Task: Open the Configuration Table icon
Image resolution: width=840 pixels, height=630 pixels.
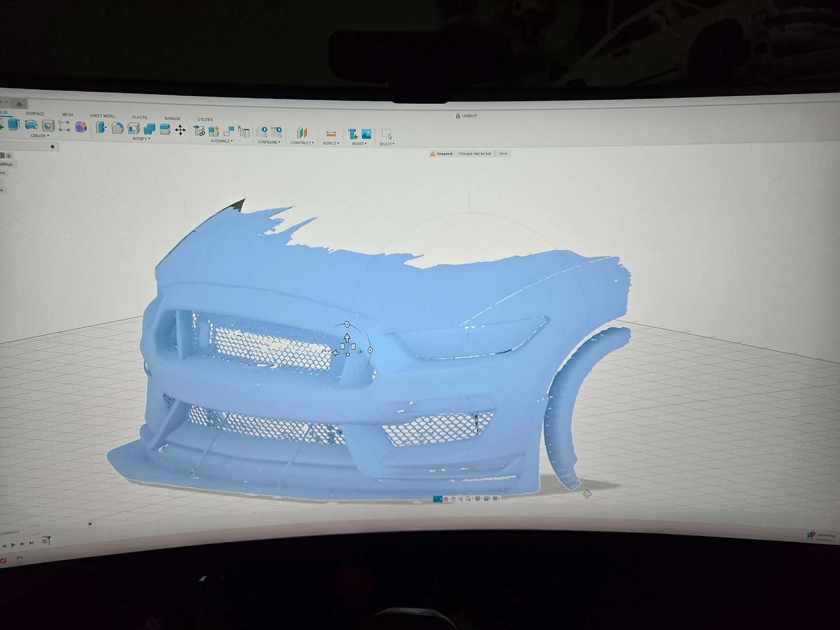Action: click(x=277, y=132)
